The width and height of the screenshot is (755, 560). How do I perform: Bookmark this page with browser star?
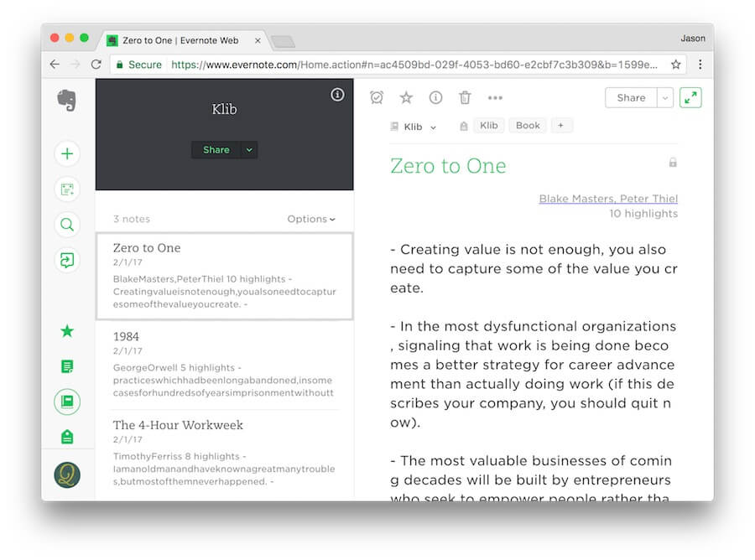point(675,65)
